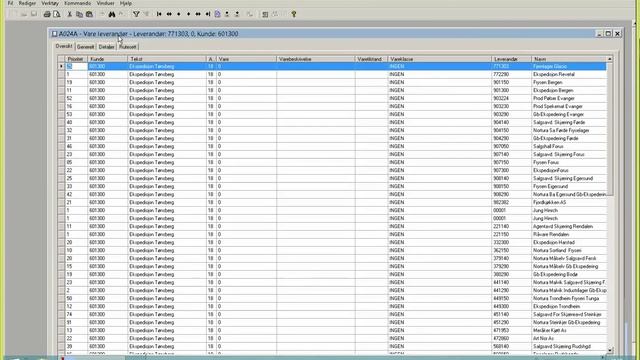Open the Hjelp menu
640x360 pixels.
click(x=126, y=3)
